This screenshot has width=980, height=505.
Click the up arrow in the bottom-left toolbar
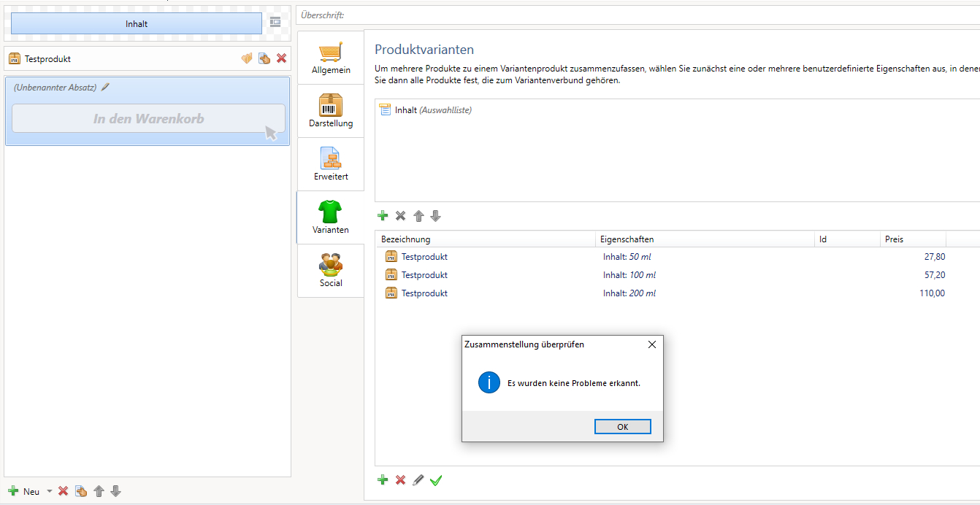pos(99,491)
